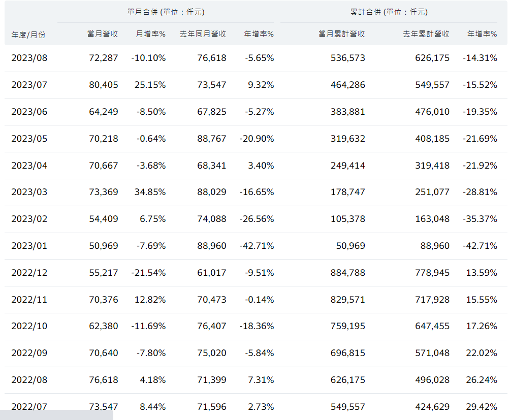Select the 2022/11 row date cell
The height and width of the screenshot is (420, 510).
[29, 300]
